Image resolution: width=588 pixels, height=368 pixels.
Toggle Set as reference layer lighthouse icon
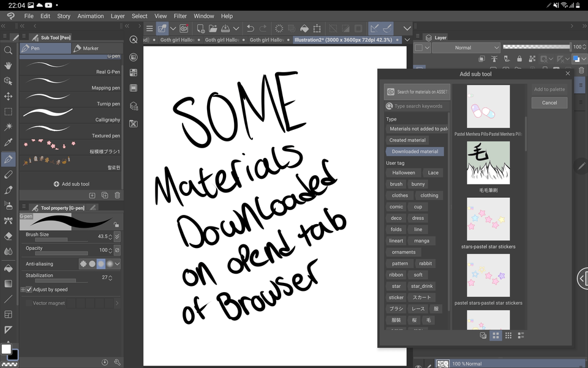pyautogui.click(x=494, y=59)
